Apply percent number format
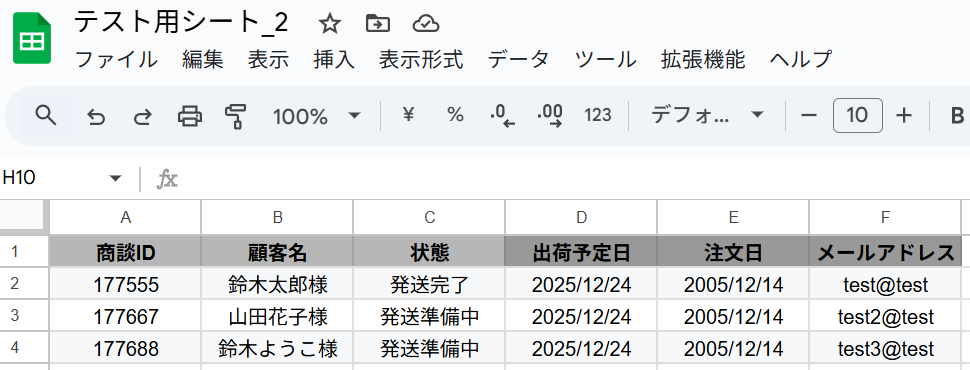This screenshot has height=370, width=970. pyautogui.click(x=455, y=115)
